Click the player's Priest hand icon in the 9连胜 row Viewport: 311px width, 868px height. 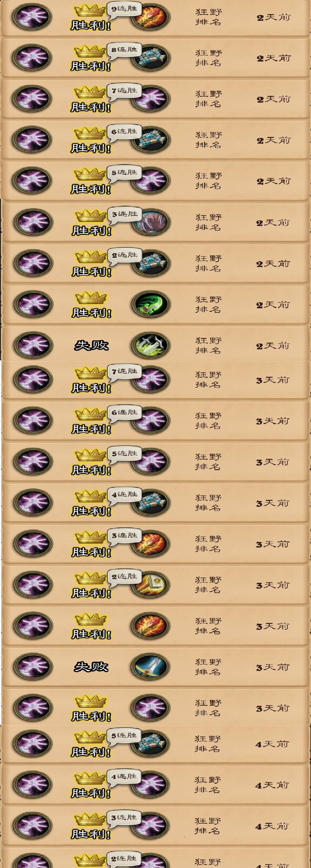(x=32, y=17)
